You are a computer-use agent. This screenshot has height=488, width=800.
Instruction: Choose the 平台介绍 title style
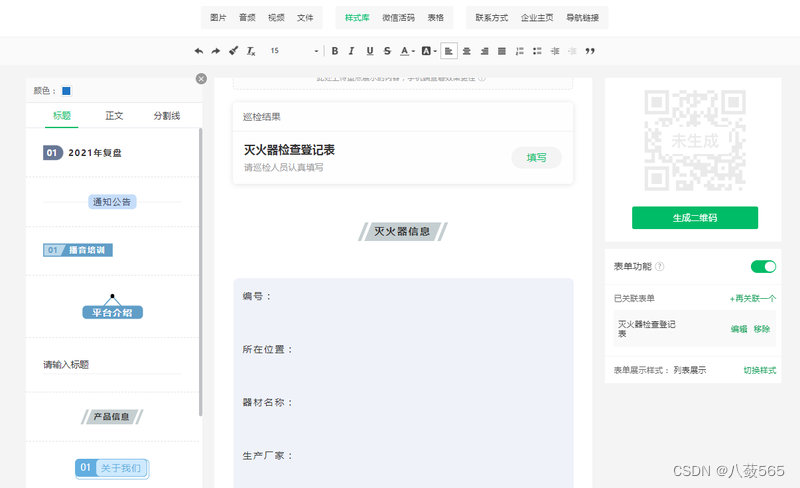pyautogui.click(x=112, y=308)
